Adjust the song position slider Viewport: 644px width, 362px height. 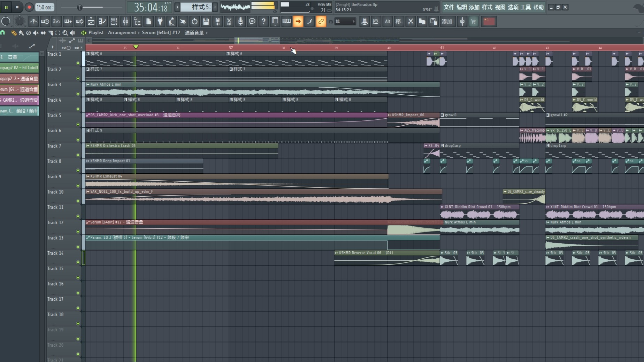(x=91, y=7)
